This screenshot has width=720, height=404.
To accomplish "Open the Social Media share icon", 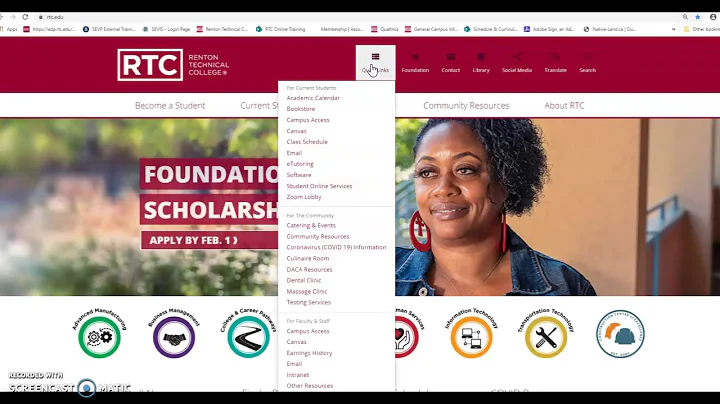I will point(517,57).
